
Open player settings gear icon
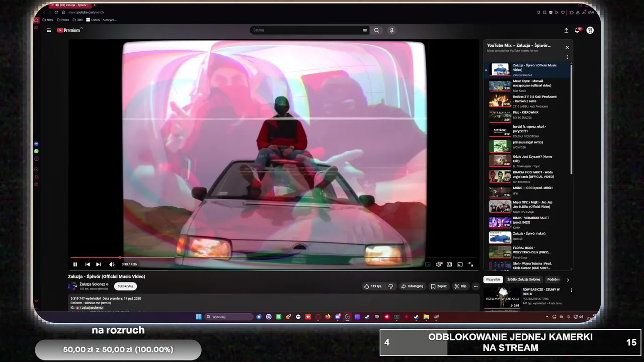click(439, 264)
